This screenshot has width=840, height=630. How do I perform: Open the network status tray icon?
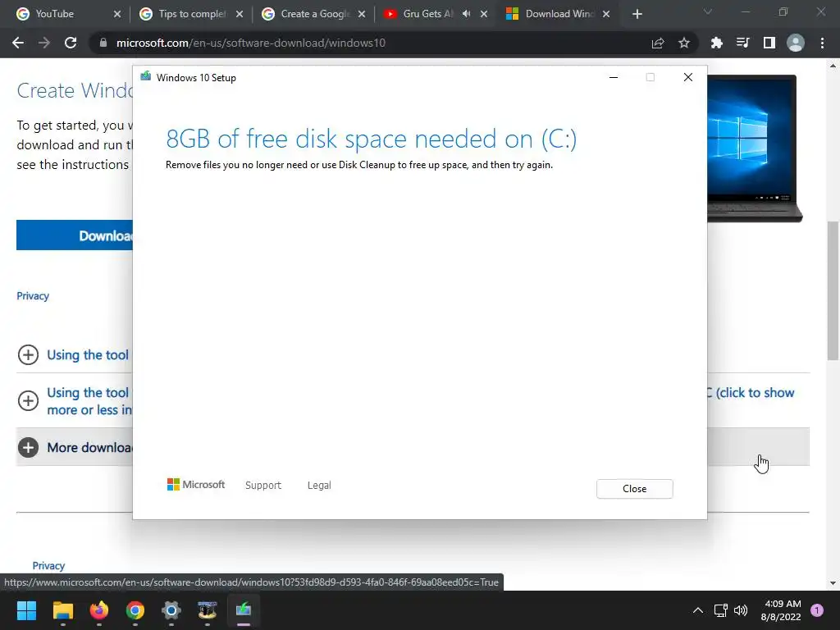pyautogui.click(x=720, y=610)
